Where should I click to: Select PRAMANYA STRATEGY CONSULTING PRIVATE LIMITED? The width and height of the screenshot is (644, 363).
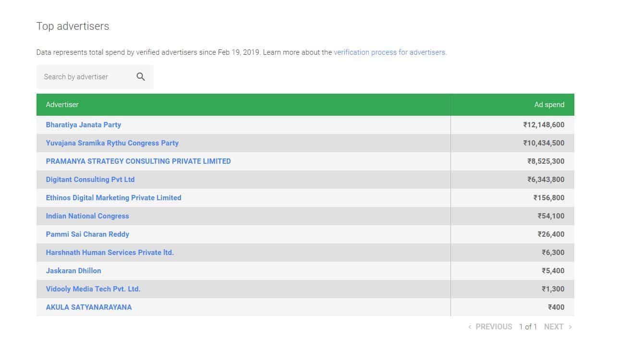(x=138, y=161)
